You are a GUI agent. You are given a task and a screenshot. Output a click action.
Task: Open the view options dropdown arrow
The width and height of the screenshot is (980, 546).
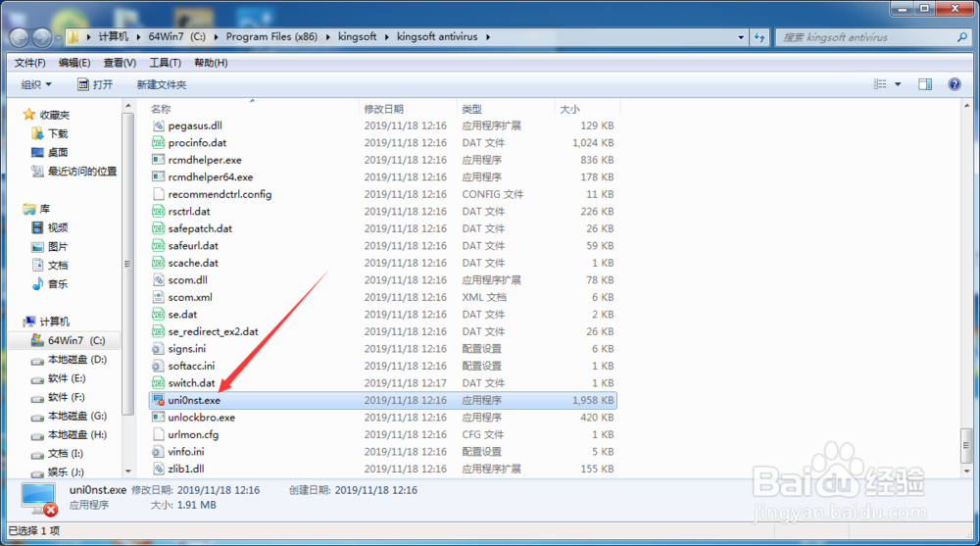[898, 83]
